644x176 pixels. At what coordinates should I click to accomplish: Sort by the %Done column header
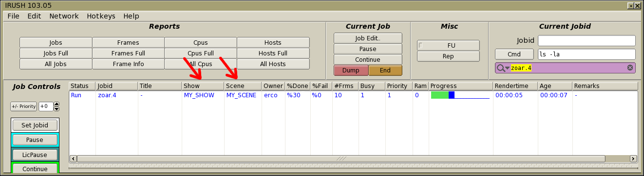click(297, 86)
